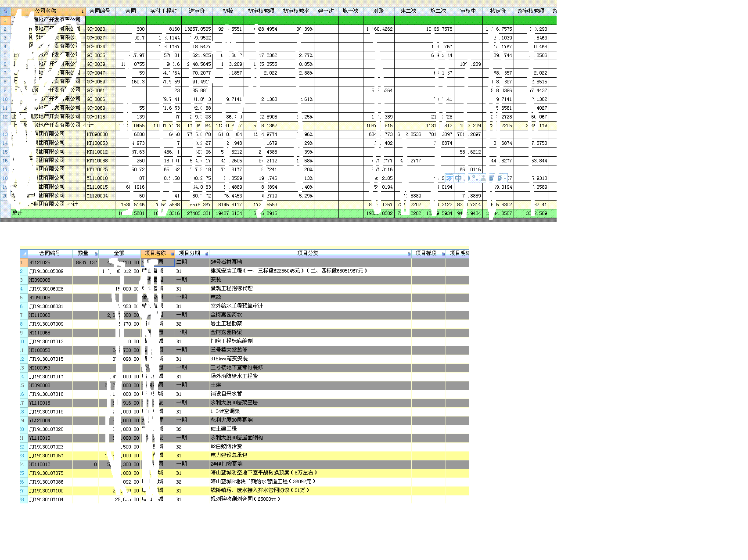
Task: Select the lower grid 合同编号 column header
Action: [50, 254]
